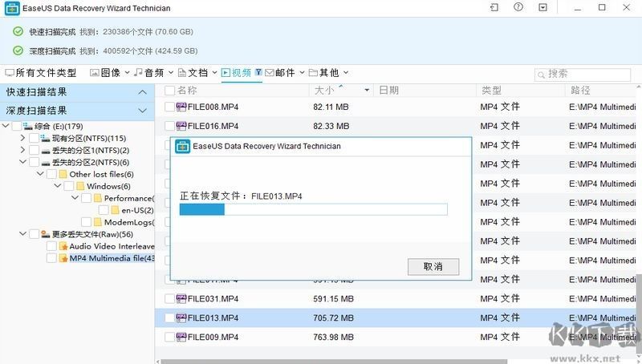642x364 pixels.
Task: Click the FILE013.MP4 video file icon
Action: [181, 317]
